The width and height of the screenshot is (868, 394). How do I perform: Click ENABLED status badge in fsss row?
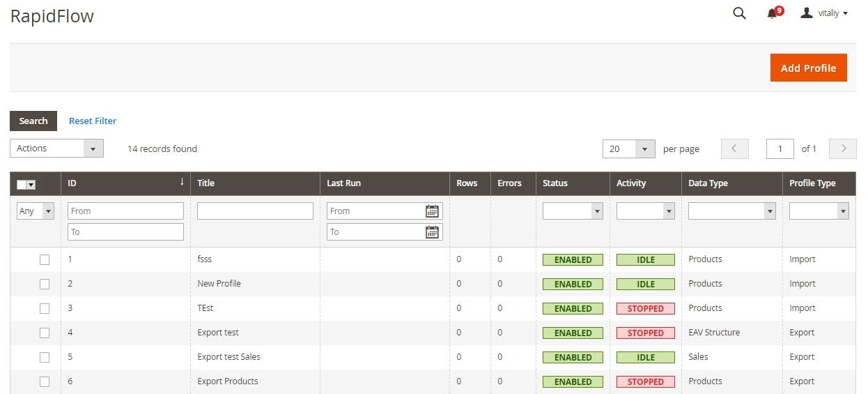(573, 259)
